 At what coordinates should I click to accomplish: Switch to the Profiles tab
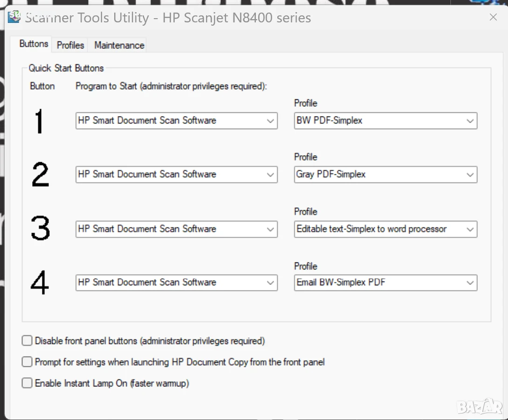(70, 45)
